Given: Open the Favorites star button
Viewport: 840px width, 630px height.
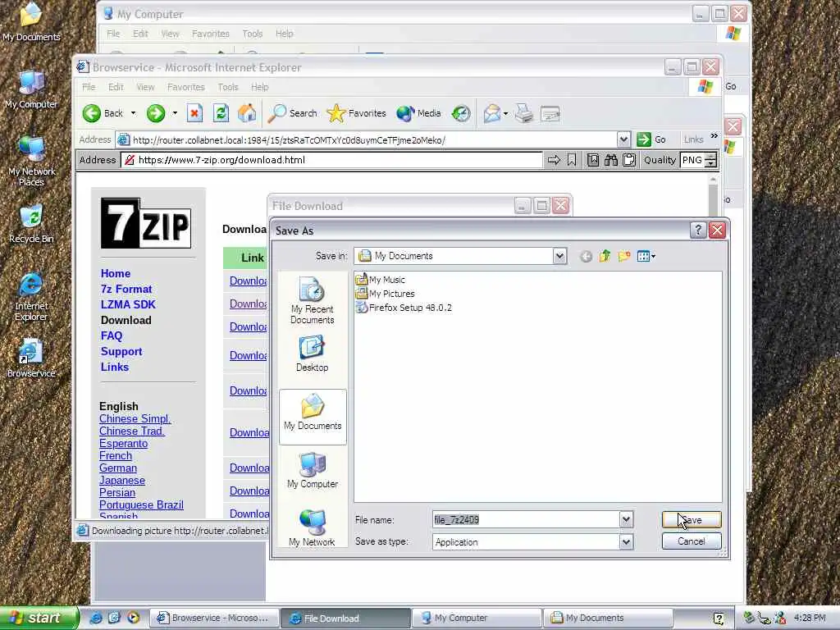Looking at the screenshot, I should click(x=356, y=113).
